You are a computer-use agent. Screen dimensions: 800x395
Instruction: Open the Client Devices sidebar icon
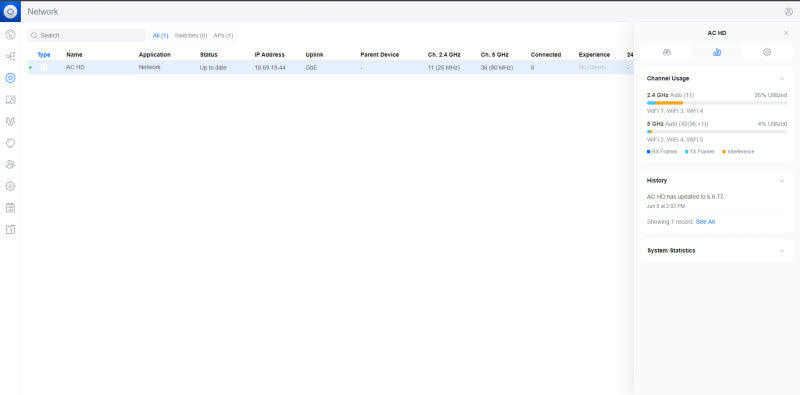pyautogui.click(x=10, y=100)
